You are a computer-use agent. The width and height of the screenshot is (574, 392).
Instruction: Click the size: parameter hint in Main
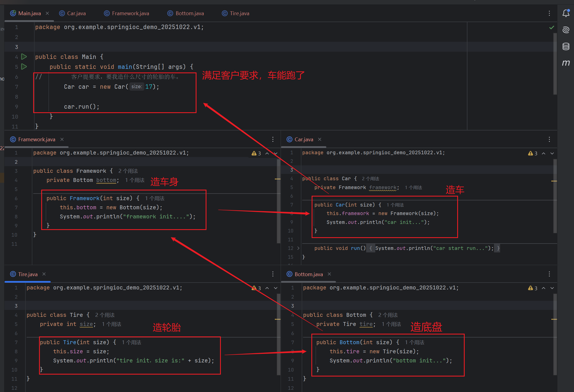pos(136,87)
